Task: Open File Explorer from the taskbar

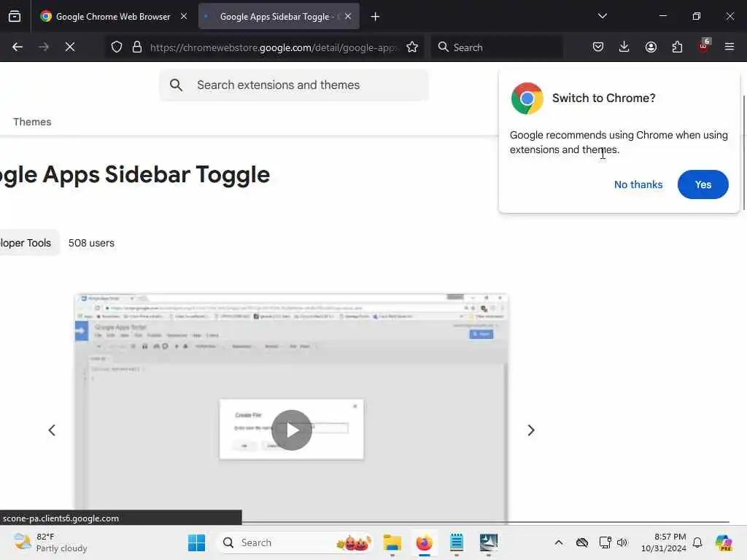Action: (x=392, y=542)
